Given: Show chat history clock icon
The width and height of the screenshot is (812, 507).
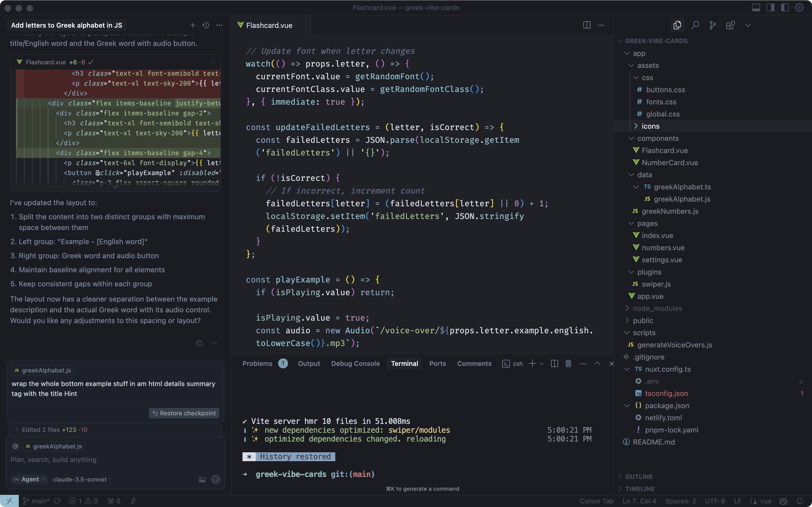Looking at the screenshot, I should click(206, 25).
